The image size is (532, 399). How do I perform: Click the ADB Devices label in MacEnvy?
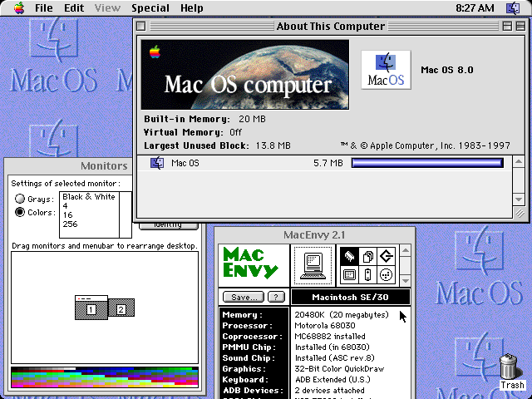pos(253,391)
